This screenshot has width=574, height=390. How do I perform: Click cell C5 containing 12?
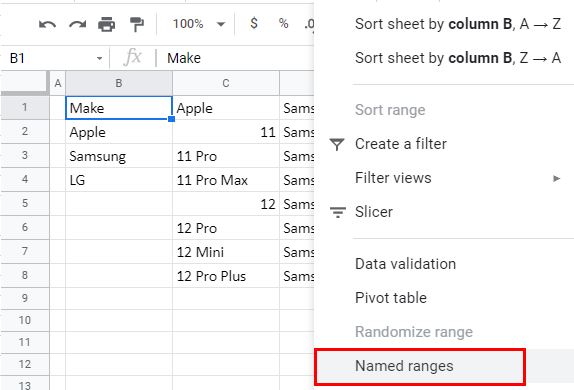tap(226, 204)
